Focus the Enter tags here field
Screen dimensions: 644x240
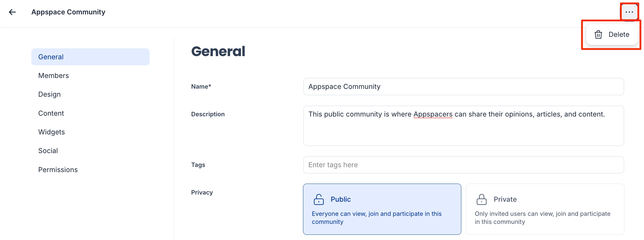pos(463,165)
